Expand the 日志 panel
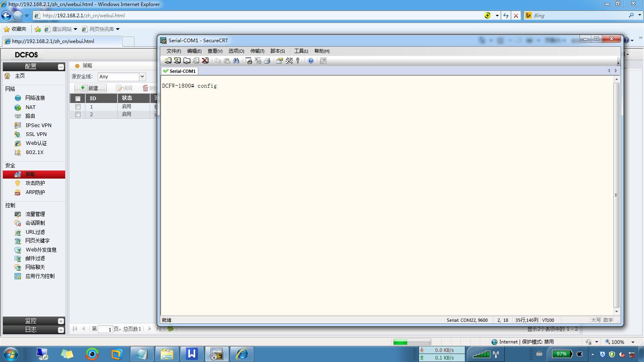644x362 pixels. [x=61, y=330]
